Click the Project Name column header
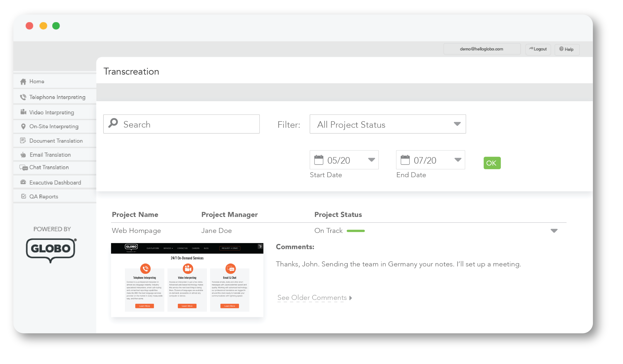The image size is (623, 364). [x=135, y=215]
